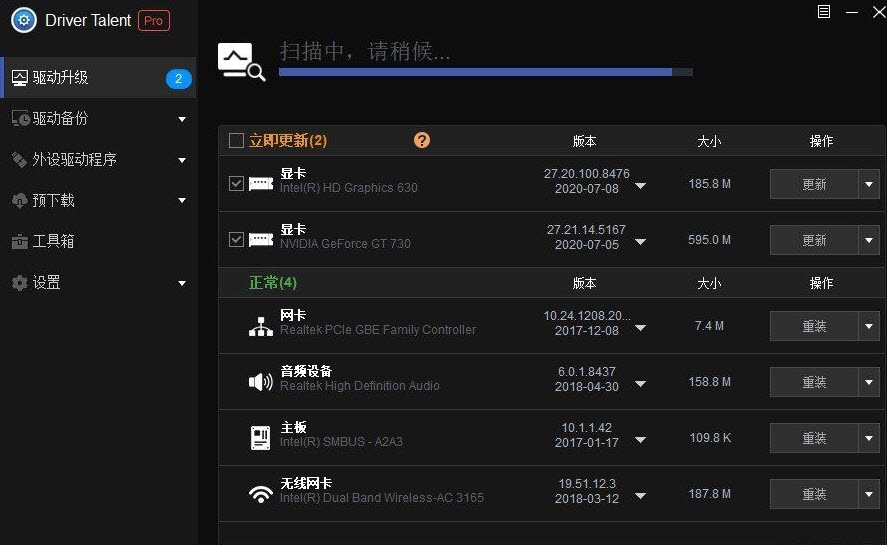
Task: Open version dropdown for NVIDIA GeForce GT 730
Action: [640, 242]
